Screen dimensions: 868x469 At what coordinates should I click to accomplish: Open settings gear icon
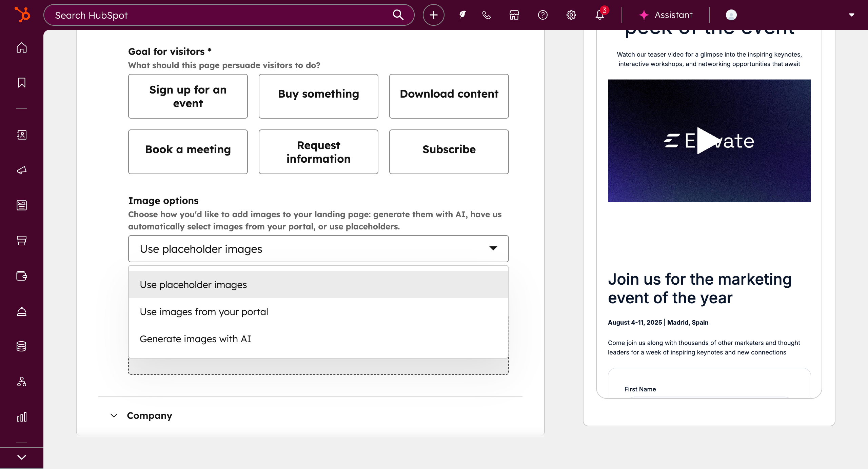571,15
